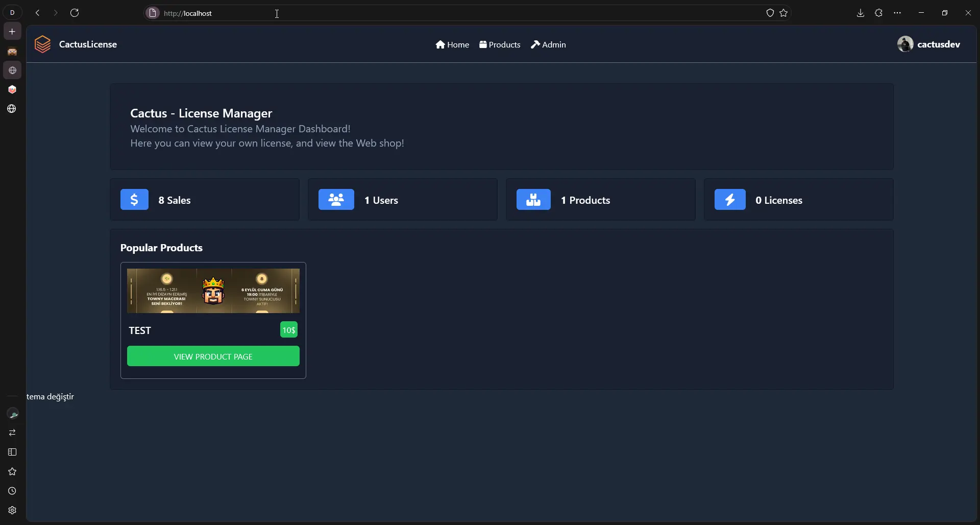The width and height of the screenshot is (980, 525).
Task: Click the TEST product name
Action: (x=140, y=330)
